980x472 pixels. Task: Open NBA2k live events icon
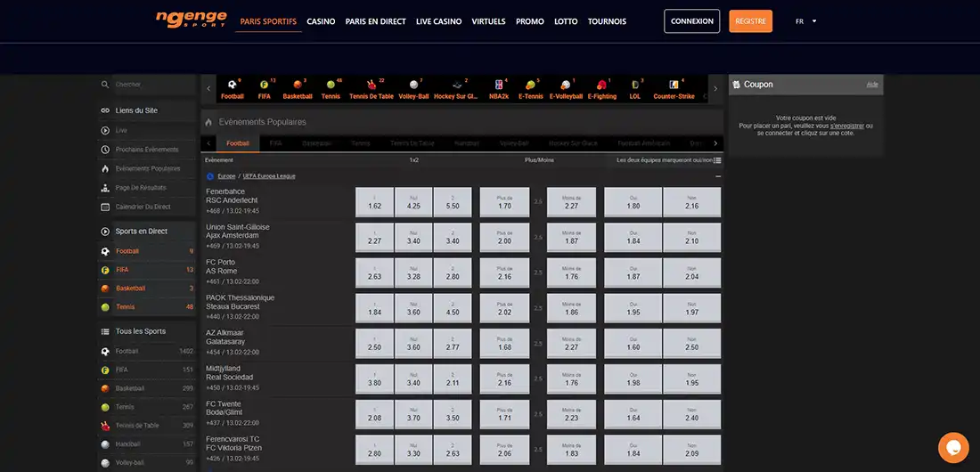point(499,88)
